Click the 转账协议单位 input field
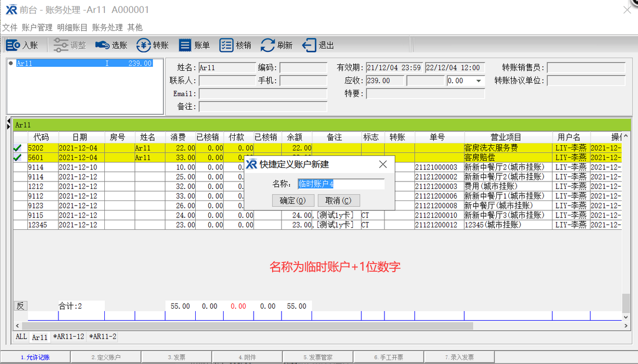The width and height of the screenshot is (638, 364). [x=586, y=81]
